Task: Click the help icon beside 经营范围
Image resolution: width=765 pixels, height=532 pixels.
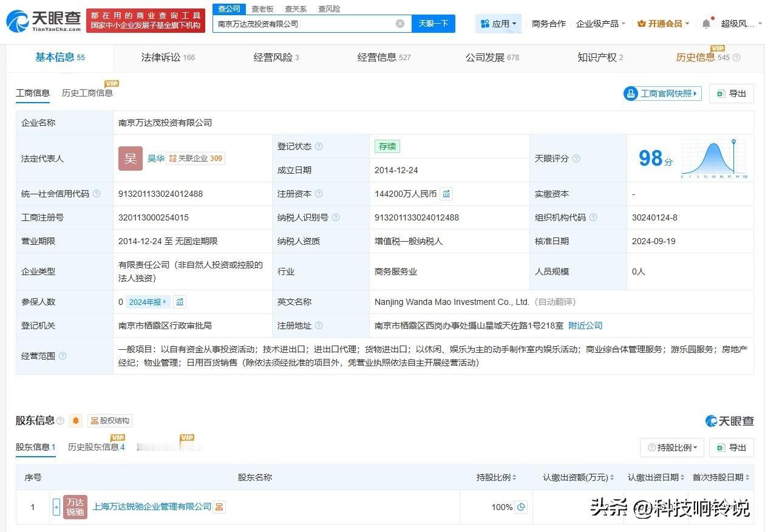Action: [63, 356]
